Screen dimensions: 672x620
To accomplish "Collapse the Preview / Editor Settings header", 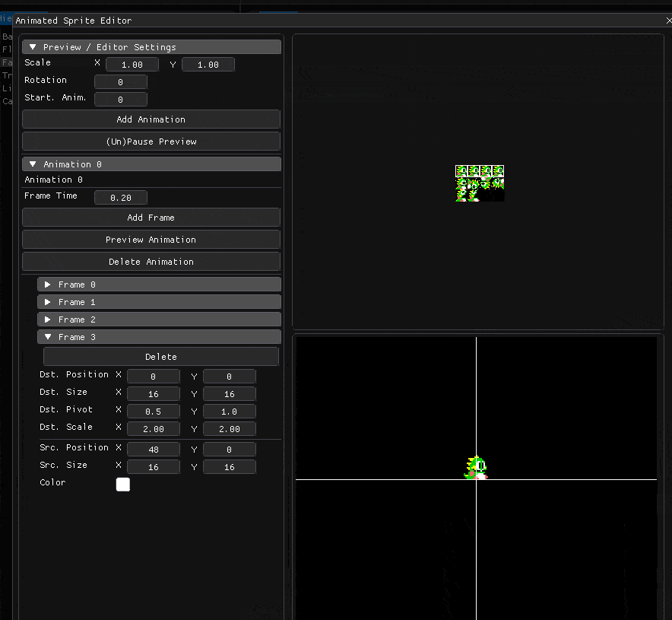I will pos(151,47).
